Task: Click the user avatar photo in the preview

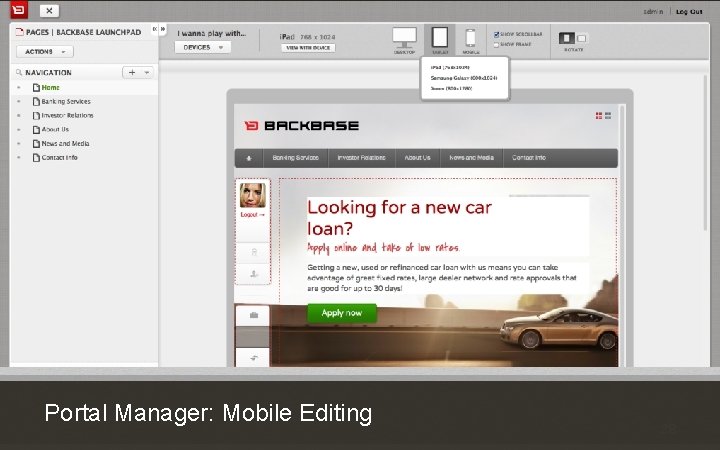Action: [253, 195]
